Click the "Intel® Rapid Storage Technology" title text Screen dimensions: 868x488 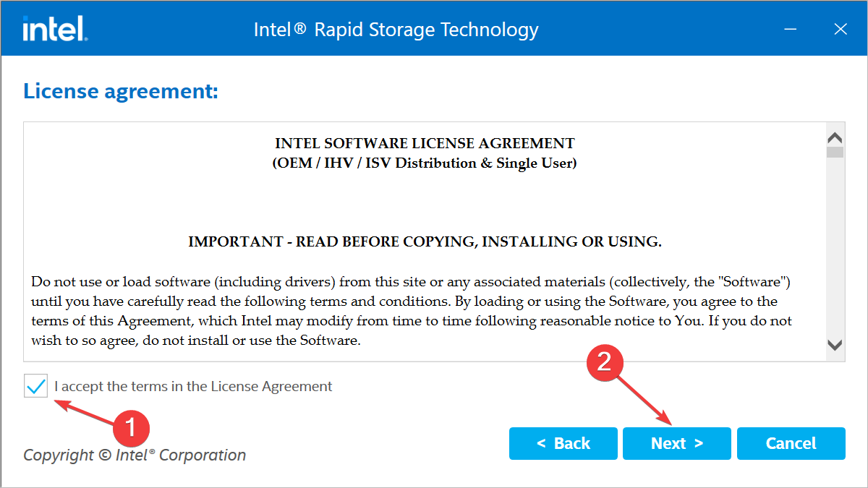coord(396,30)
